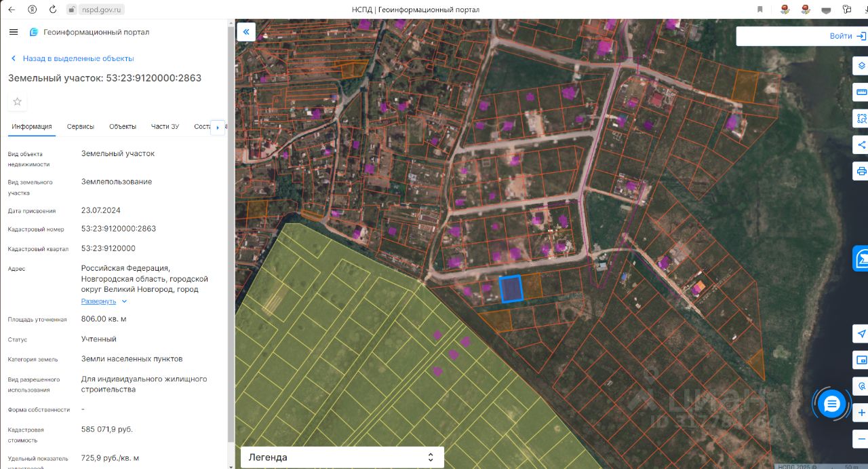868x469 pixels.
Task: Toggle the overview mini-map
Action: [x=861, y=360]
